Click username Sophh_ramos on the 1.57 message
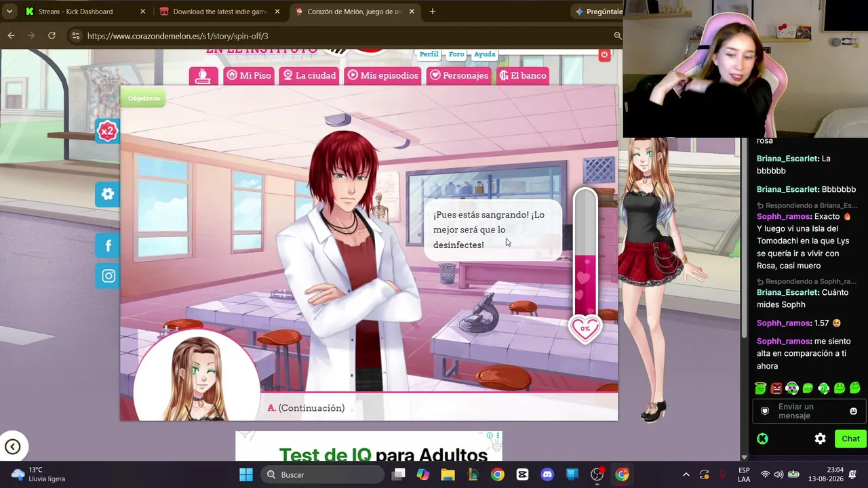 pos(783,323)
